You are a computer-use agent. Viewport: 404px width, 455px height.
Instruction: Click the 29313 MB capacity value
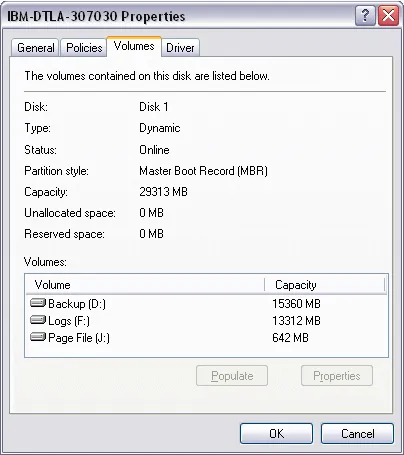tap(163, 192)
